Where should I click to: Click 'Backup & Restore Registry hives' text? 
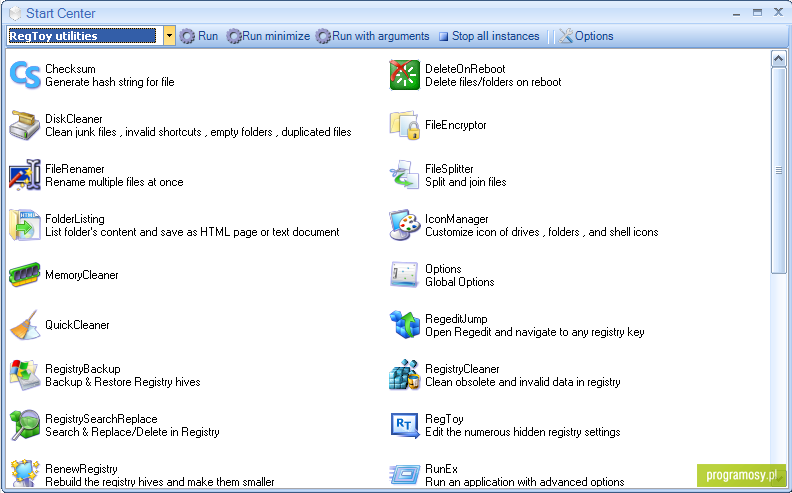123,382
